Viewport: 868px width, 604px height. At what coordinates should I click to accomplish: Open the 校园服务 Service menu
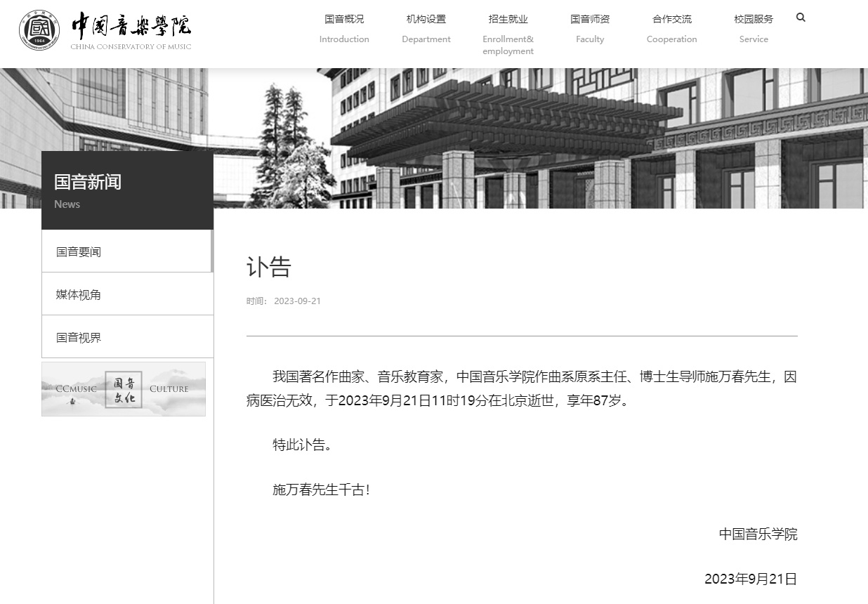(754, 28)
